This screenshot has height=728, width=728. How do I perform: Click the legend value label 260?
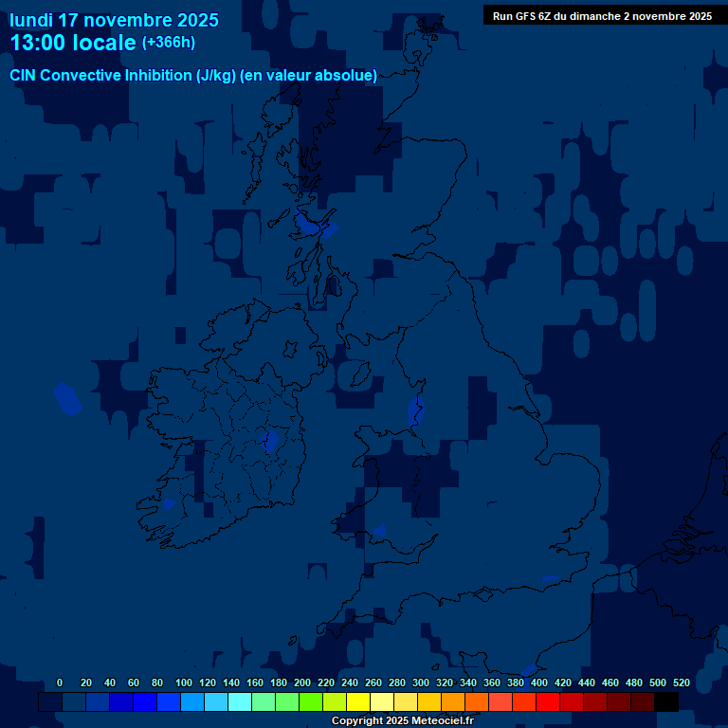[x=373, y=682]
